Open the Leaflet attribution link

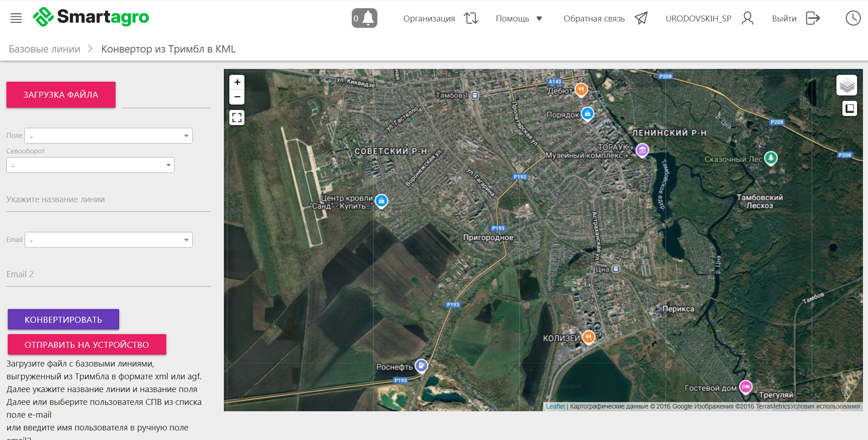click(556, 406)
